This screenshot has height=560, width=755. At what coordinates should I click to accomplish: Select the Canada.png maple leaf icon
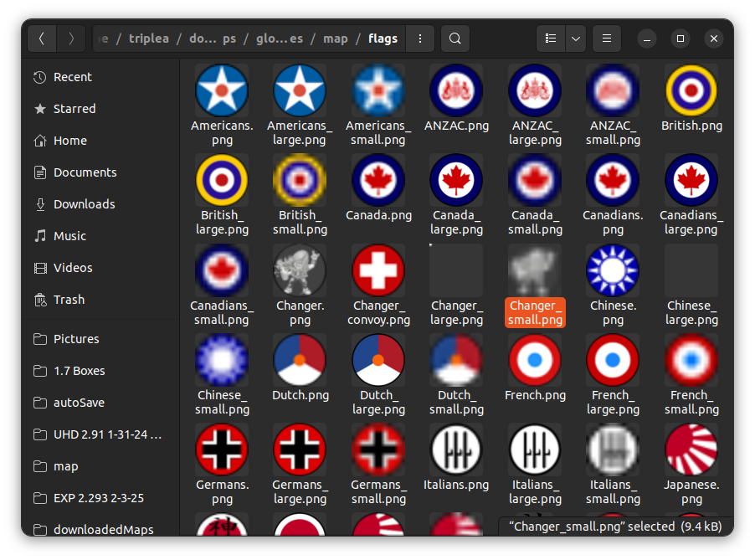378,180
